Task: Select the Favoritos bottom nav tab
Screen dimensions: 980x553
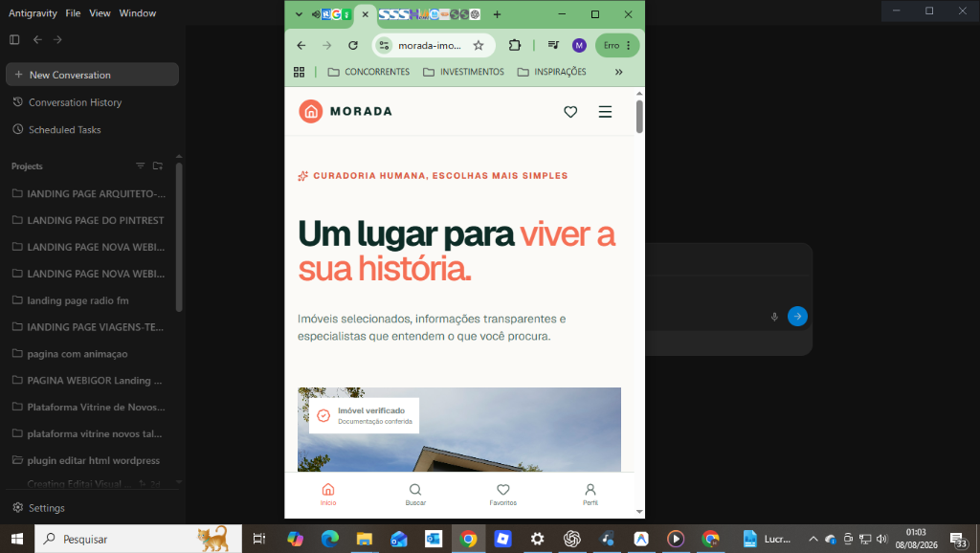Action: (503, 495)
